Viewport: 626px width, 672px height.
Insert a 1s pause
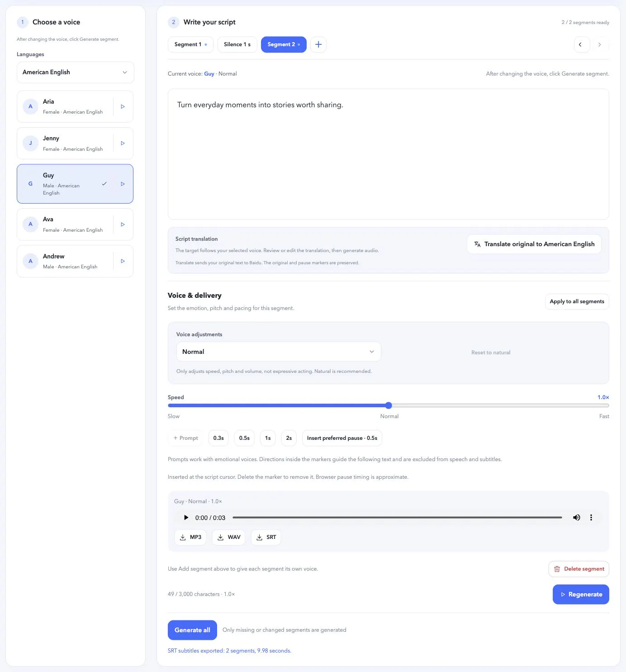click(x=268, y=438)
